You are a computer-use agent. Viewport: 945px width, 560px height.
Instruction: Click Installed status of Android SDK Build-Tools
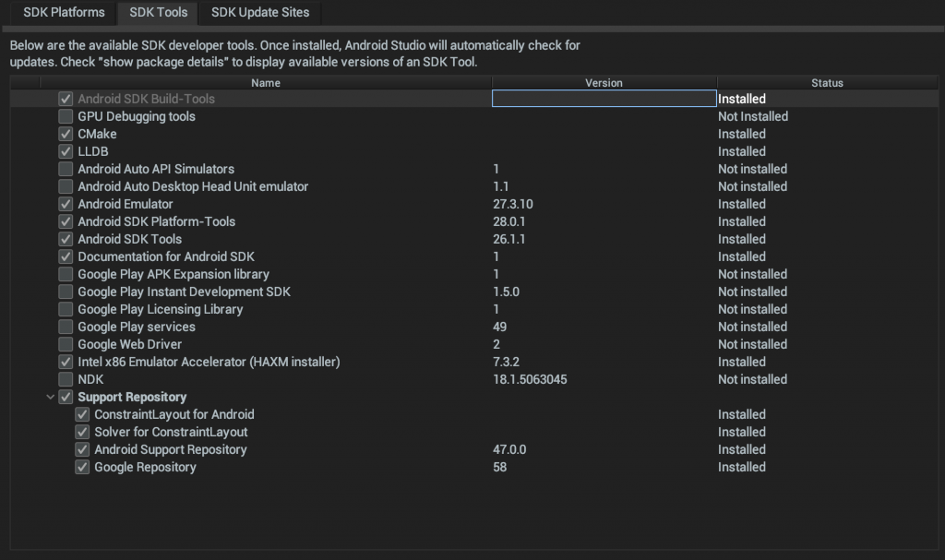(742, 99)
